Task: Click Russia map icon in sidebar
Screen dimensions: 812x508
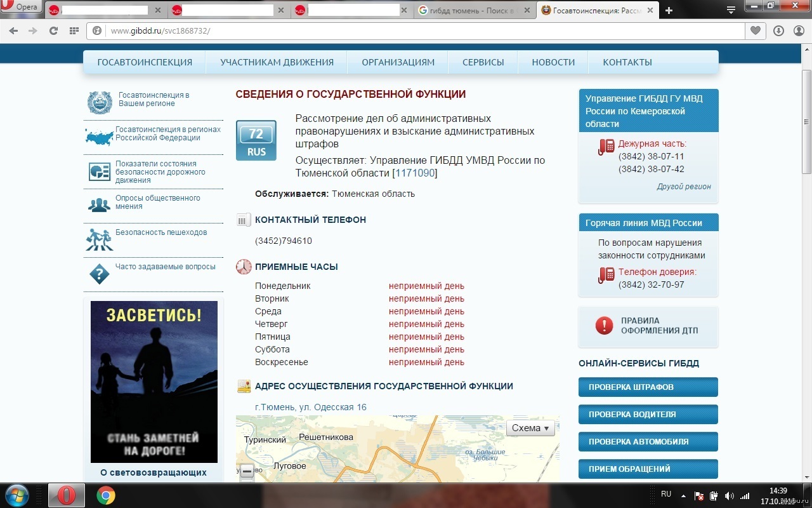Action: 99,136
